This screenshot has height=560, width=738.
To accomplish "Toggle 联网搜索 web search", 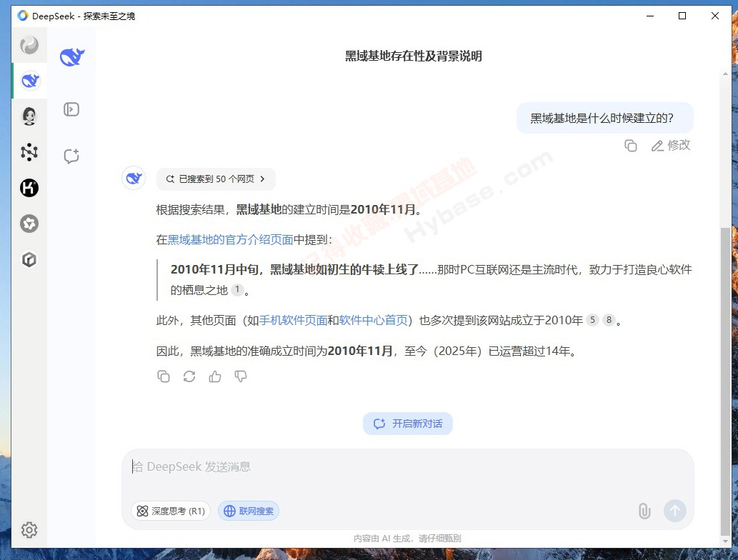I will pyautogui.click(x=249, y=511).
